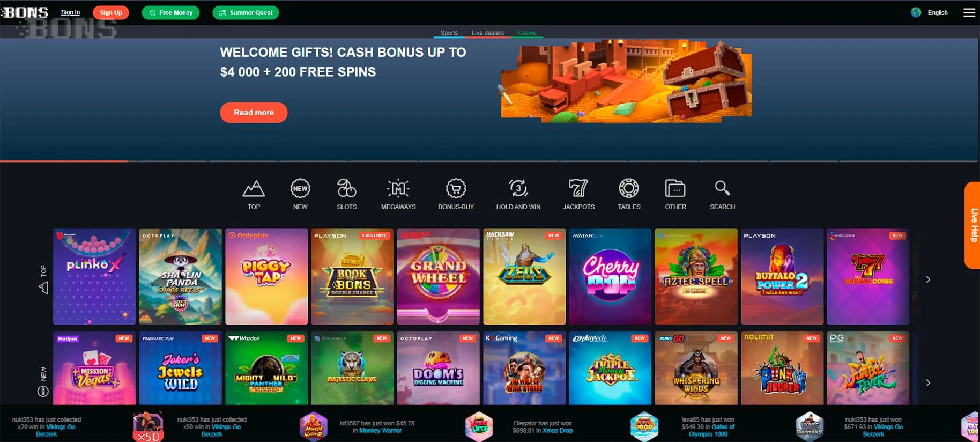Open the BONUS-BUY category icon
Viewport: 980px width, 442px height.
point(456,189)
